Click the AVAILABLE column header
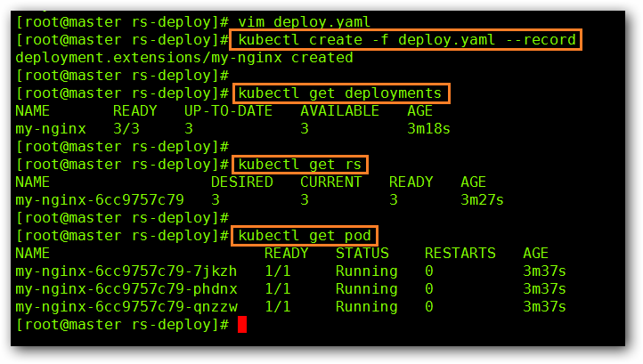Screen dimensions: 643x364 pyautogui.click(x=340, y=111)
